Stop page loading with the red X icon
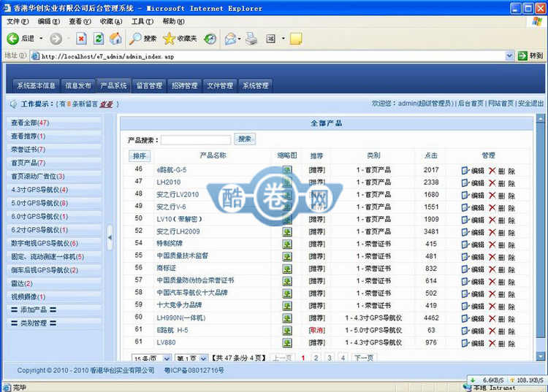The image size is (548, 392). [81, 39]
